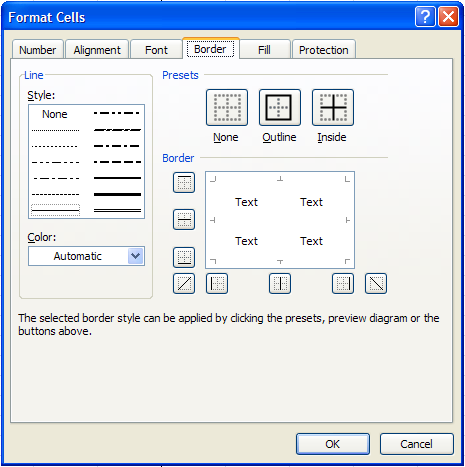The width and height of the screenshot is (465, 467).
Task: Toggle the inside horizontal border button
Action: coord(184,220)
